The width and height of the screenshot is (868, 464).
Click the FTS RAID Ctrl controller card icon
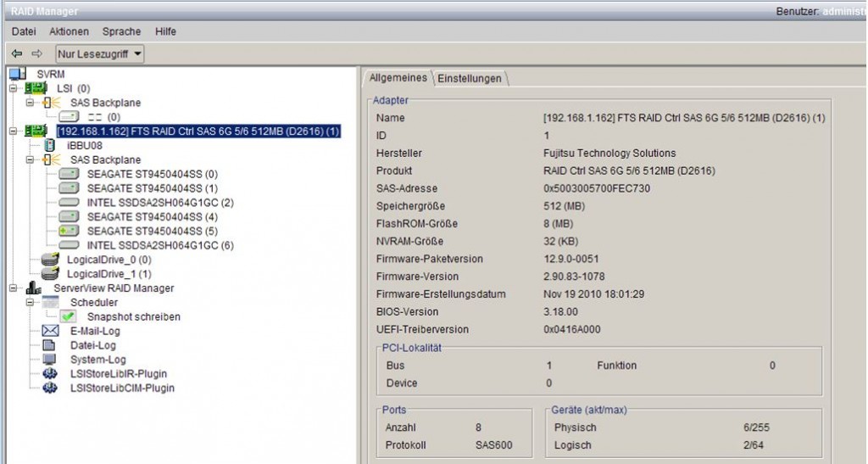click(x=36, y=131)
